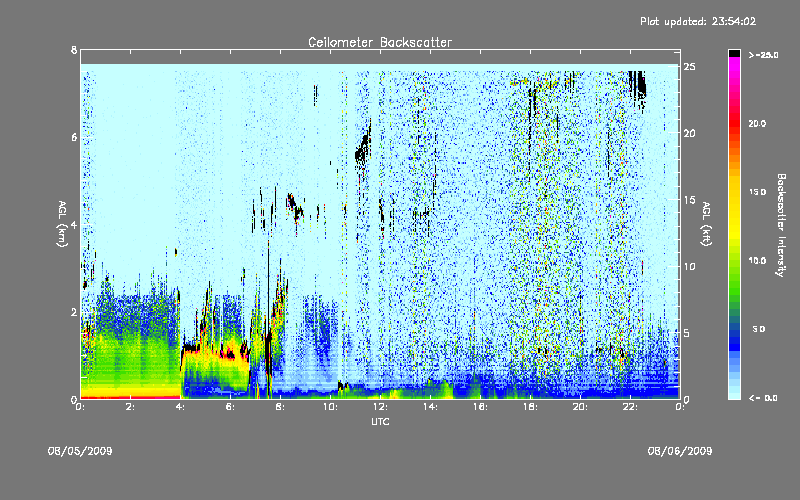This screenshot has width=800, height=500.
Task: Click the '>=25.0' colorbar tick label
Action: pyautogui.click(x=763, y=55)
